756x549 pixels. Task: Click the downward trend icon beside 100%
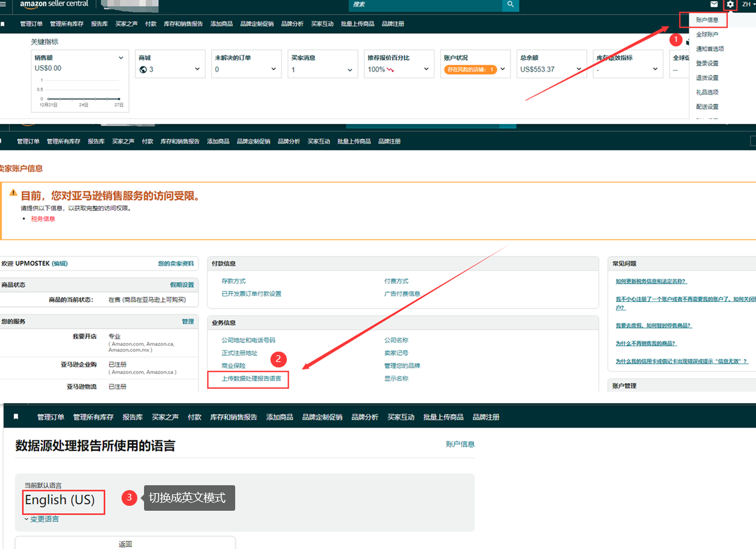(390, 69)
